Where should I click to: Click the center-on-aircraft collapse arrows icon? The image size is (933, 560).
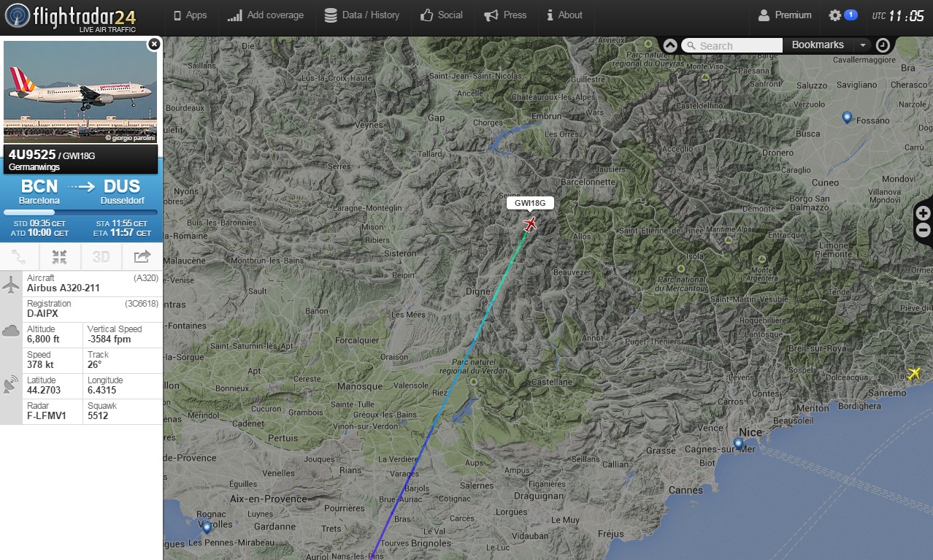(x=60, y=256)
